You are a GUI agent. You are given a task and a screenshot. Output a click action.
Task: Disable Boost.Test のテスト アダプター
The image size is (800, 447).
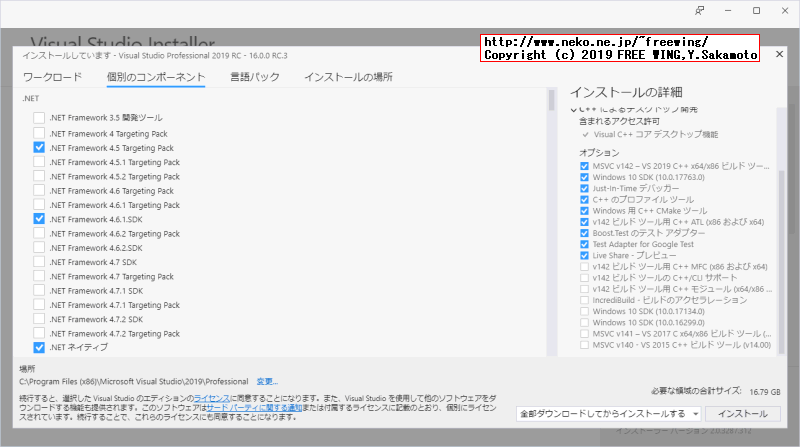[x=584, y=233]
